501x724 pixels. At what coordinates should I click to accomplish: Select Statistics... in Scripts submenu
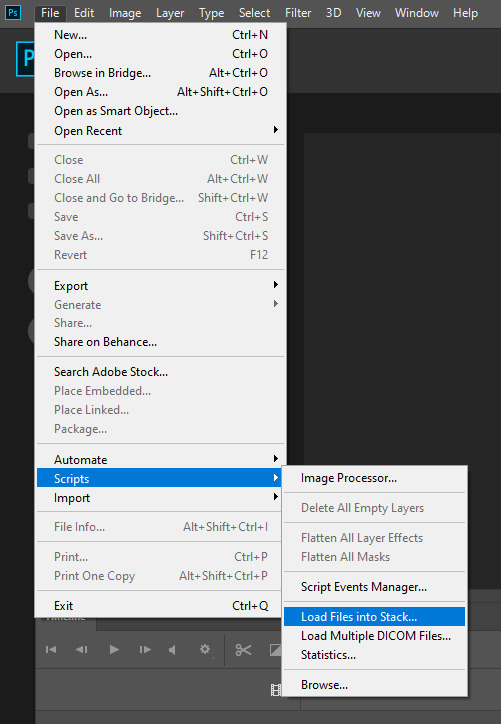374,654
